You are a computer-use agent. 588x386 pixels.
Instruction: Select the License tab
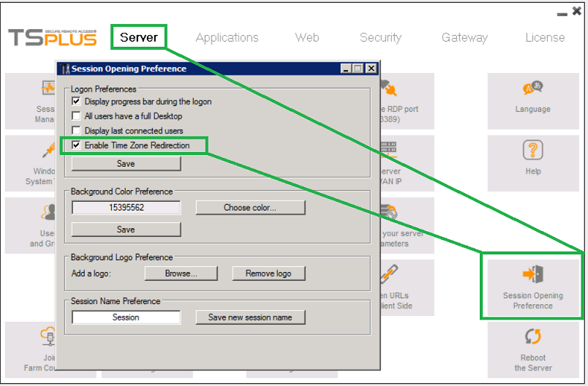pyautogui.click(x=545, y=37)
